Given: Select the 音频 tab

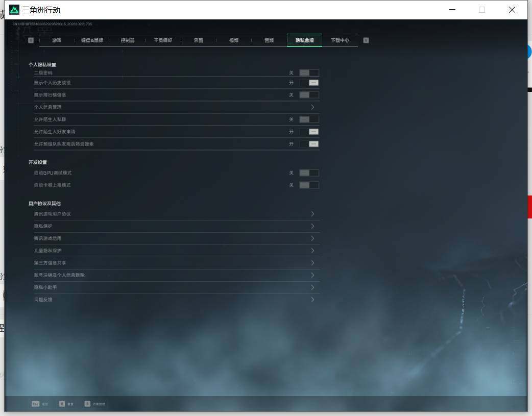Looking at the screenshot, I should click(269, 40).
